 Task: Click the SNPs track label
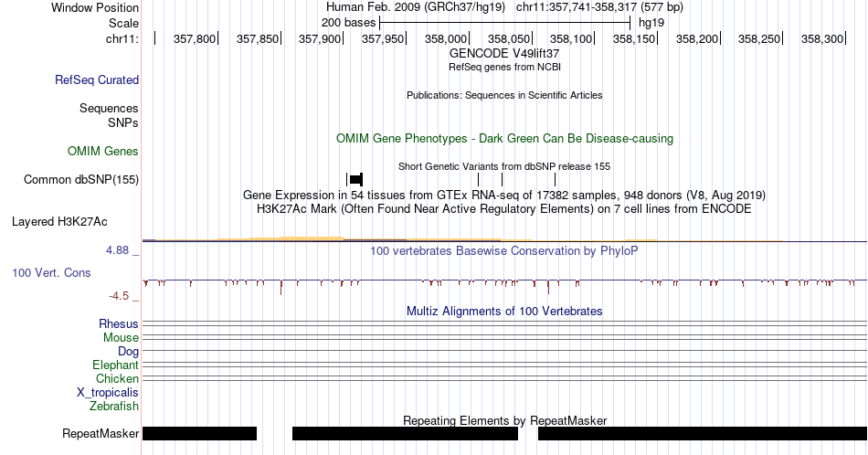click(123, 122)
